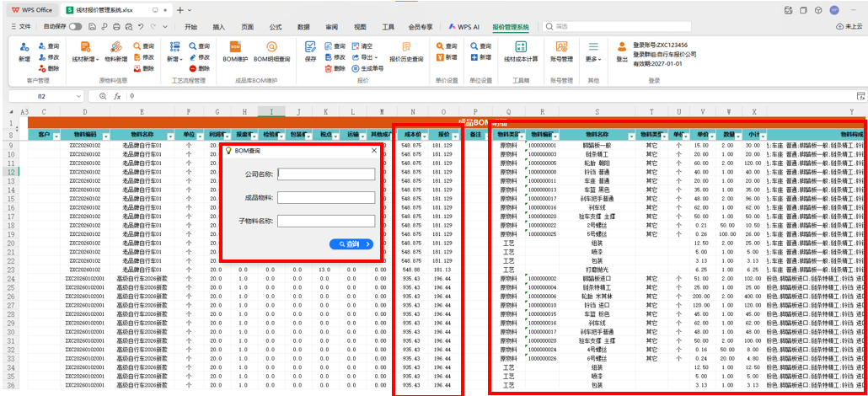Switch to the 数据 tab
868x396 pixels.
point(303,27)
